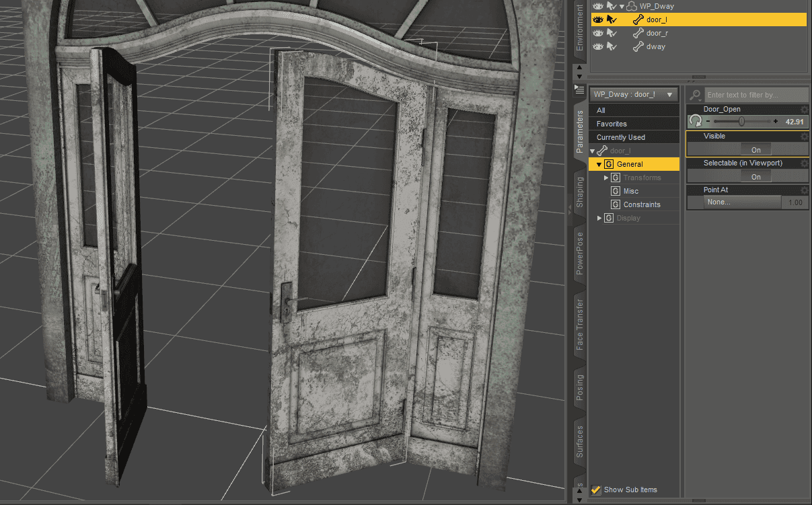Open the WP_Dway : door_l dropdown

click(x=632, y=93)
